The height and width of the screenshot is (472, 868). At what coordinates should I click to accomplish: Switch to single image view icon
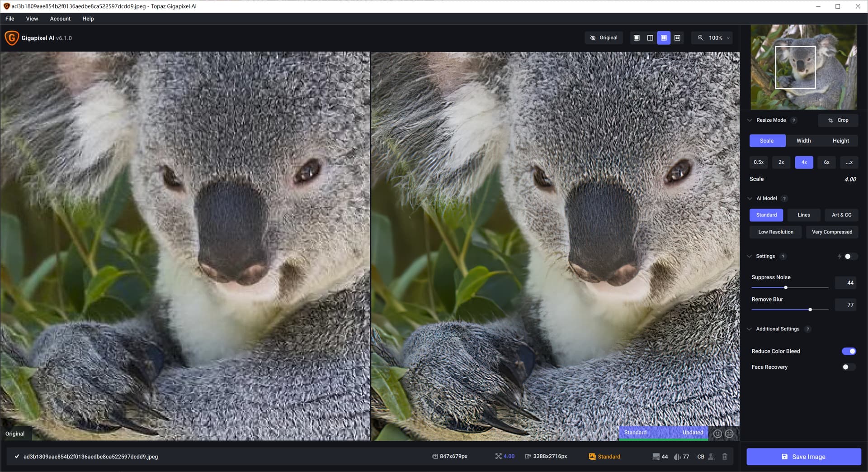pyautogui.click(x=637, y=38)
